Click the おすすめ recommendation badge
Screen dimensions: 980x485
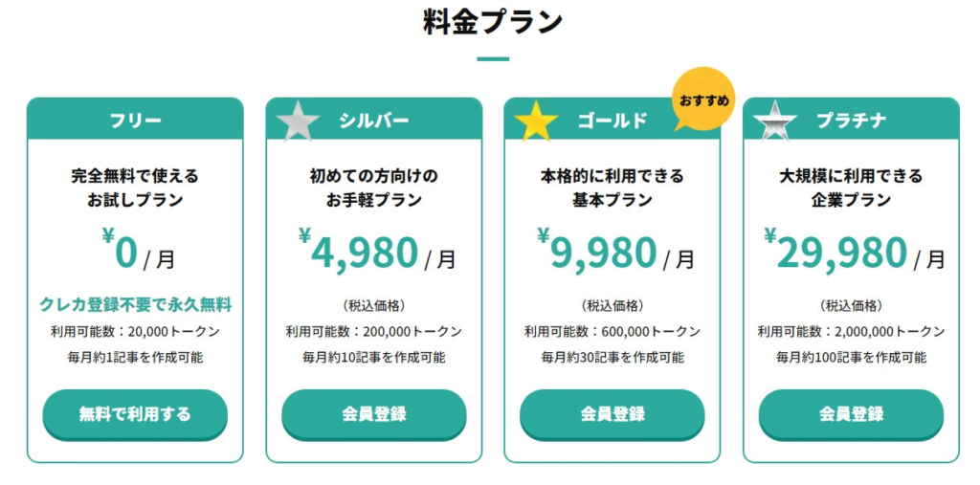pyautogui.click(x=703, y=100)
